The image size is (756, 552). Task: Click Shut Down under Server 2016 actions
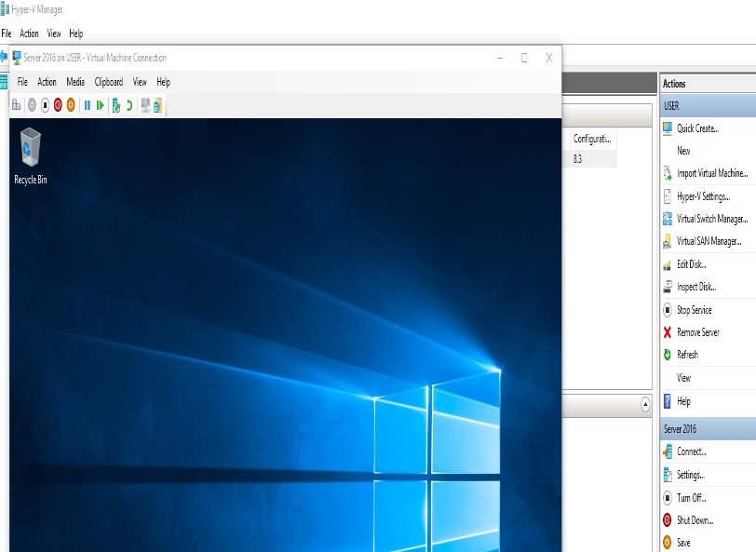[695, 520]
